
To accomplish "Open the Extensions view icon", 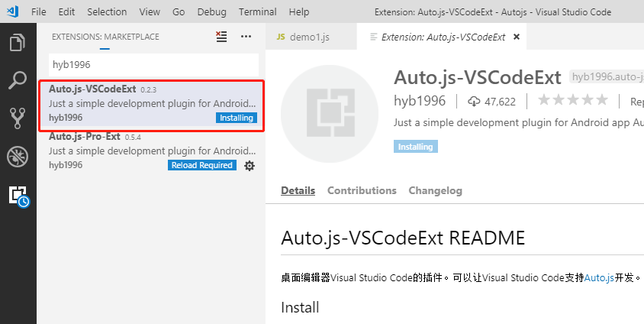I will tap(18, 196).
